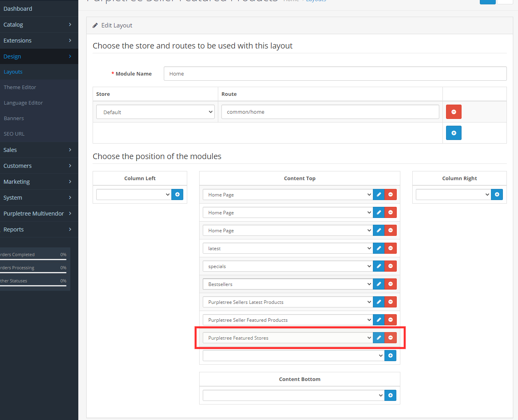
Task: Add module to Column Right
Action: pyautogui.click(x=497, y=194)
